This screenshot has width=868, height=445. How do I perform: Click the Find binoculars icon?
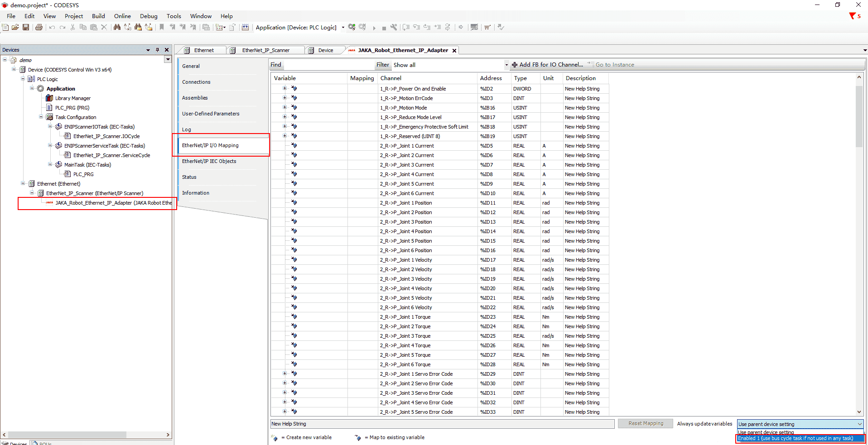tap(117, 27)
